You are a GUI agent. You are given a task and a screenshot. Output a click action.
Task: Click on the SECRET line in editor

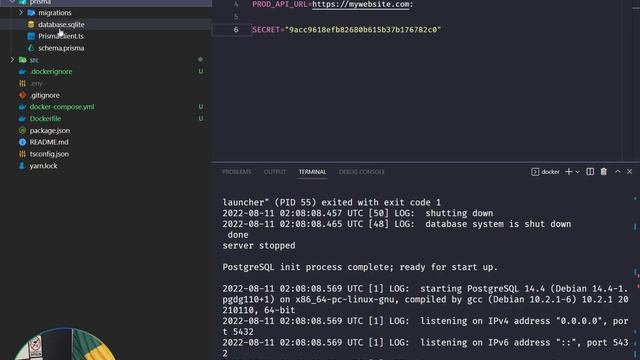pyautogui.click(x=347, y=30)
